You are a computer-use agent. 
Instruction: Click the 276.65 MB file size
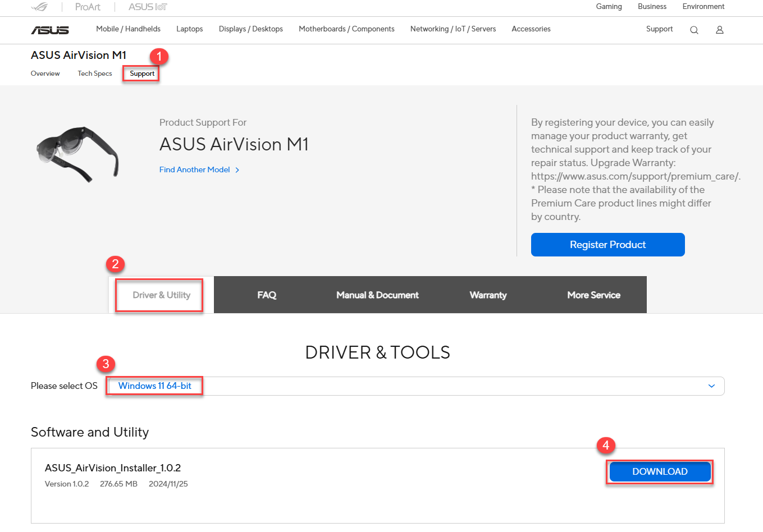[x=118, y=484]
